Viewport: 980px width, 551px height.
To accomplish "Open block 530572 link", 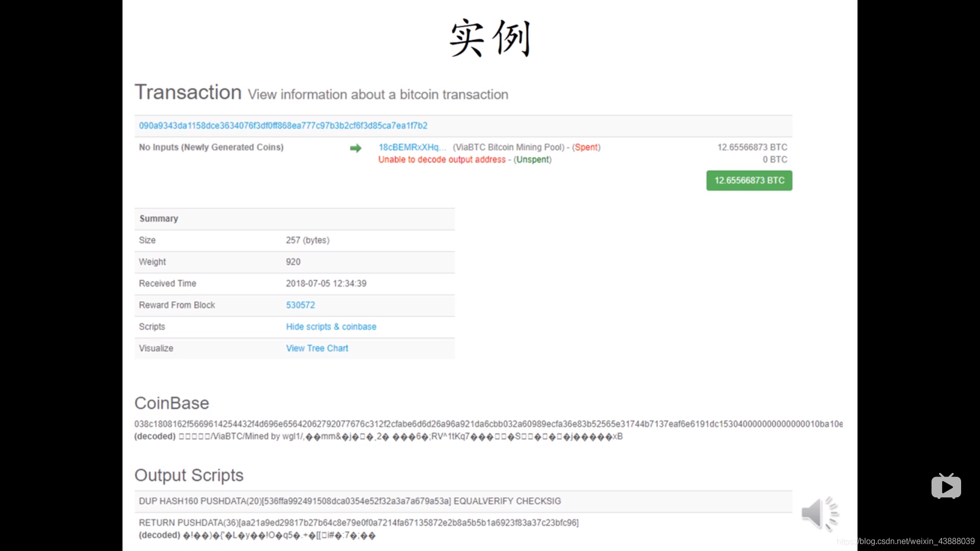I will pos(301,305).
